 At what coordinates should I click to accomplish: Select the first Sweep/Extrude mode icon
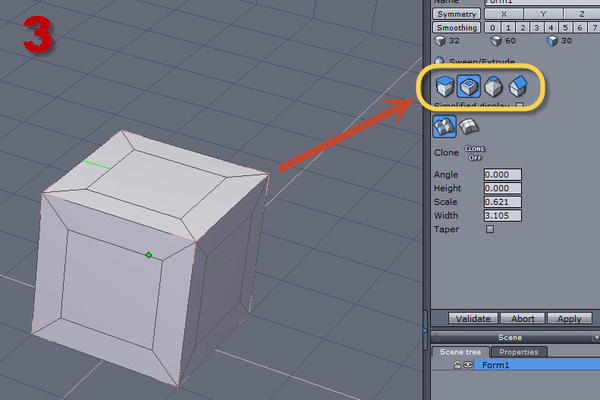(x=445, y=86)
